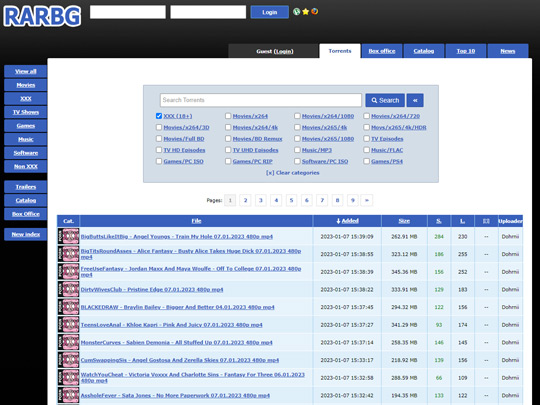Open Software in the sidebar
This screenshot has height=405, width=540.
click(25, 153)
